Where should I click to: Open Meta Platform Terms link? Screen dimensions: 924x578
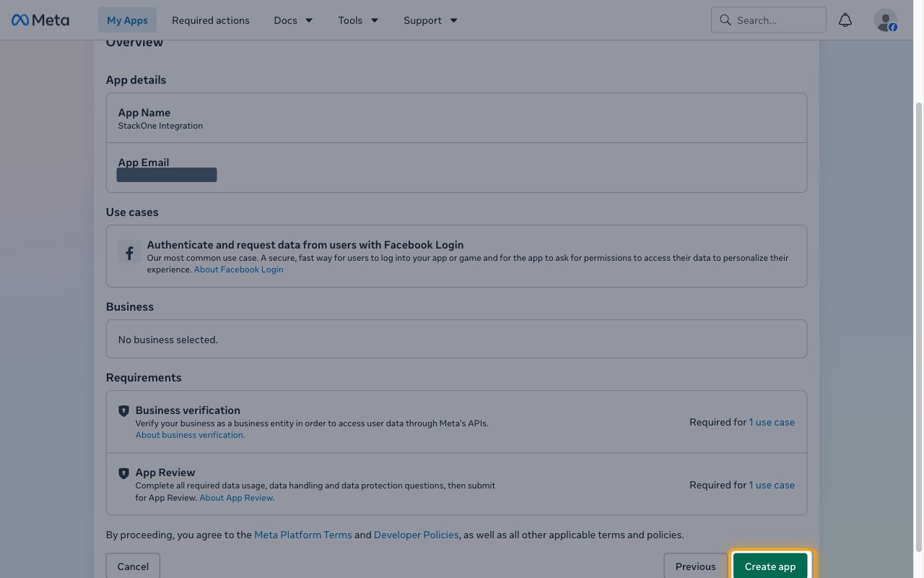pyautogui.click(x=303, y=535)
